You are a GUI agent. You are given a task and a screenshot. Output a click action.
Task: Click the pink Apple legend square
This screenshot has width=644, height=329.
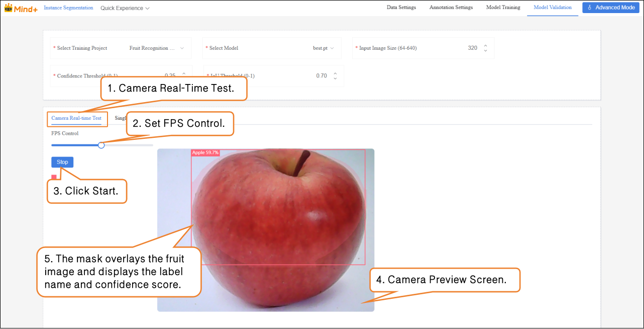(x=54, y=177)
